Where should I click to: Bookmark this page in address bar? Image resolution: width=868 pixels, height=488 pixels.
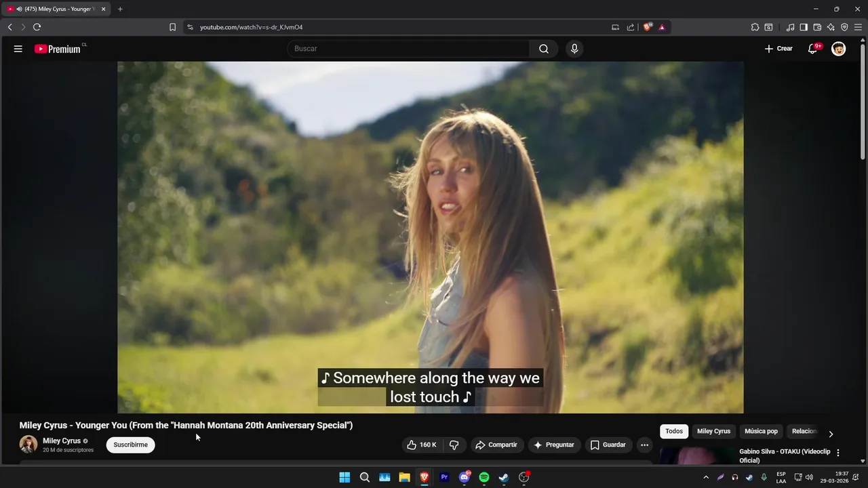pos(172,27)
